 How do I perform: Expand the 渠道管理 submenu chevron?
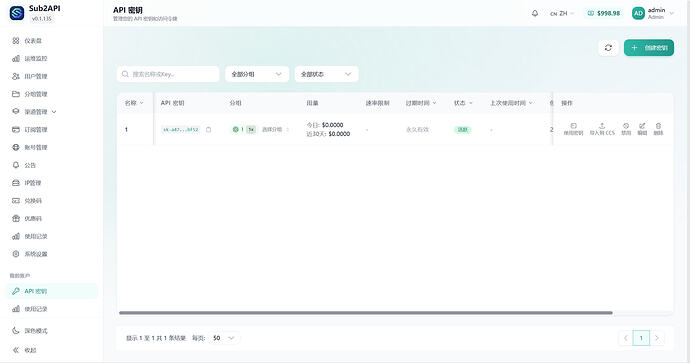[x=54, y=112]
